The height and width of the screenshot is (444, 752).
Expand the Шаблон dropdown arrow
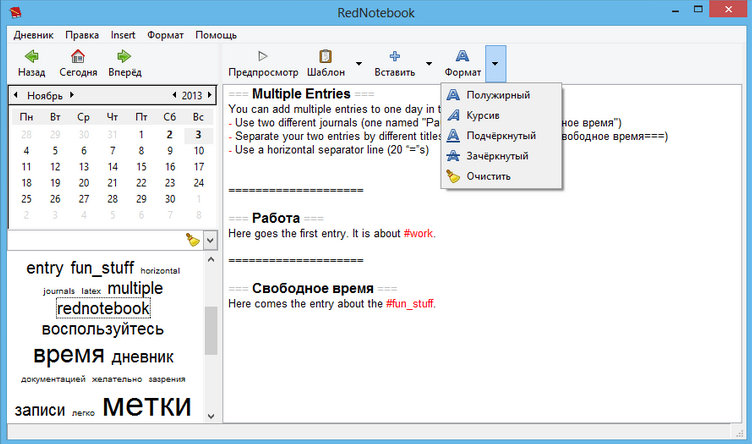(x=359, y=63)
